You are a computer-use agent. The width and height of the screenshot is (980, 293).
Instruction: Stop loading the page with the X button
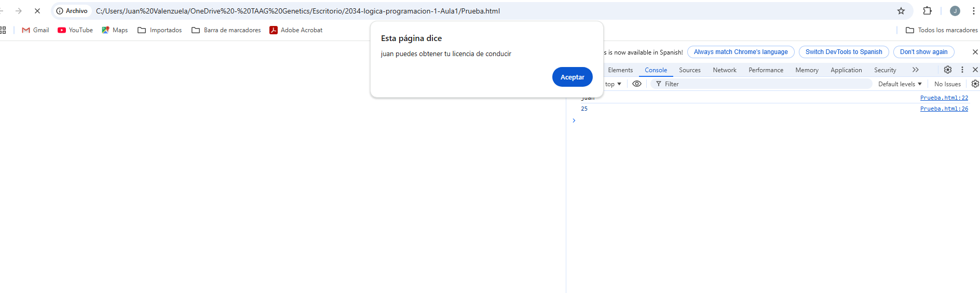(x=37, y=11)
